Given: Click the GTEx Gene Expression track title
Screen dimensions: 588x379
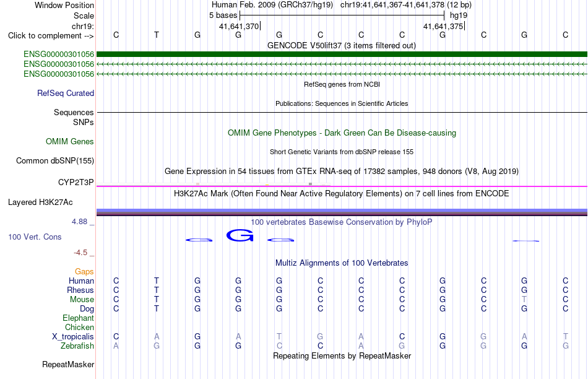Looking at the screenshot, I should click(342, 171).
